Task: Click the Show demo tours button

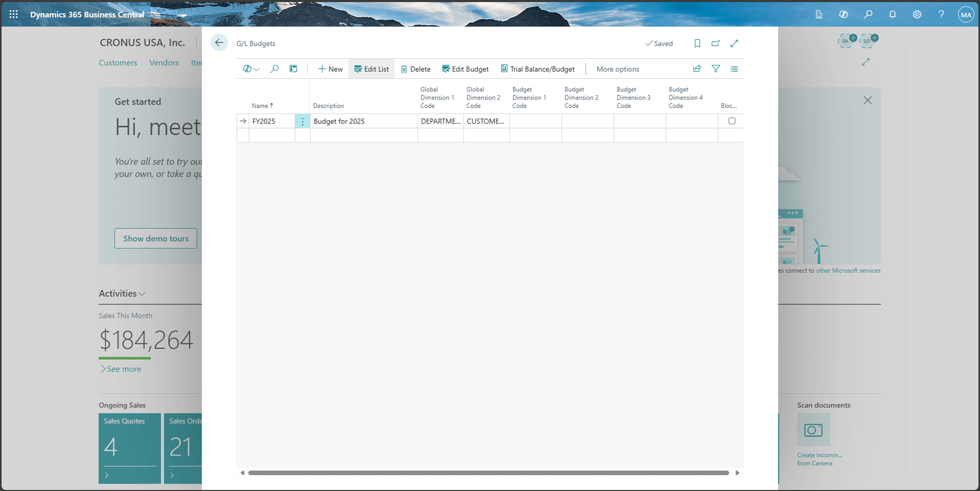Action: [156, 238]
